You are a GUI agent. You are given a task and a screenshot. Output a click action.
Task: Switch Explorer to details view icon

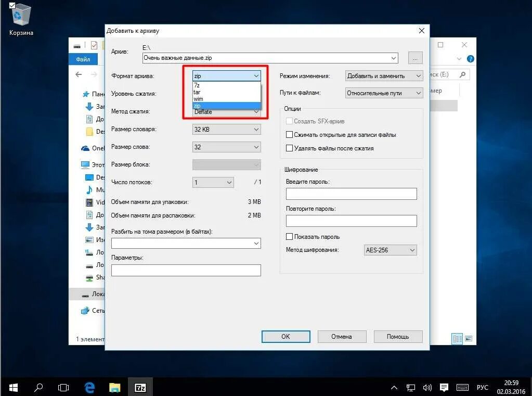pyautogui.click(x=457, y=339)
